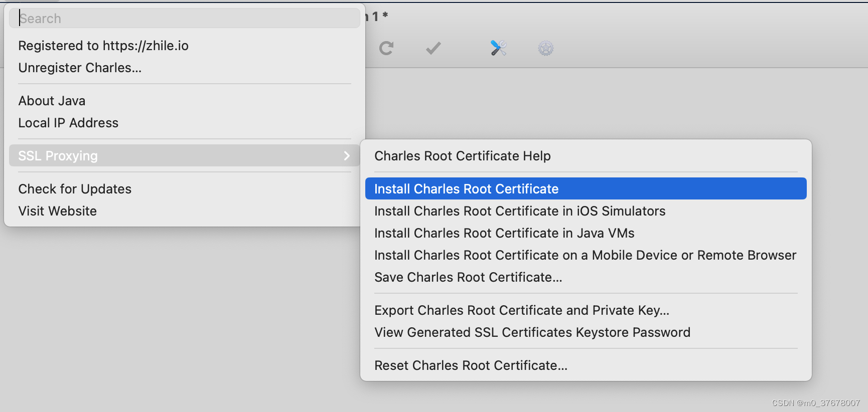
Task: Open the Tools wrench and screwdriver icon
Action: click(x=498, y=48)
